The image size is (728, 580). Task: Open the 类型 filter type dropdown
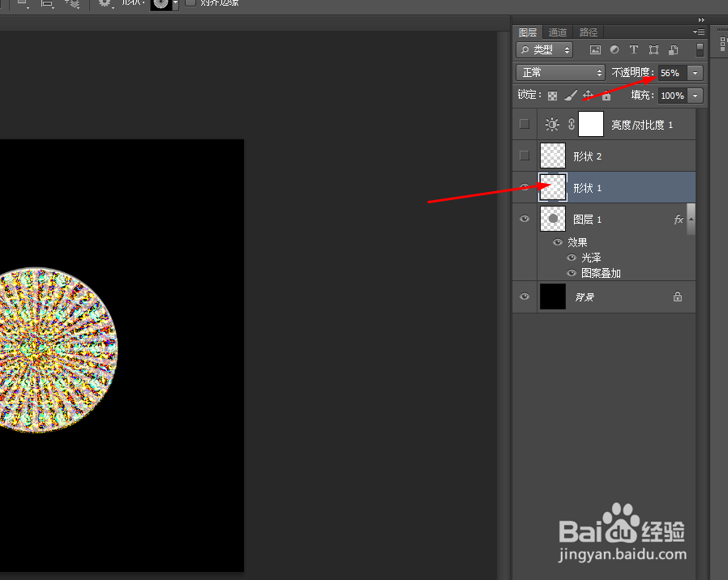[x=544, y=49]
